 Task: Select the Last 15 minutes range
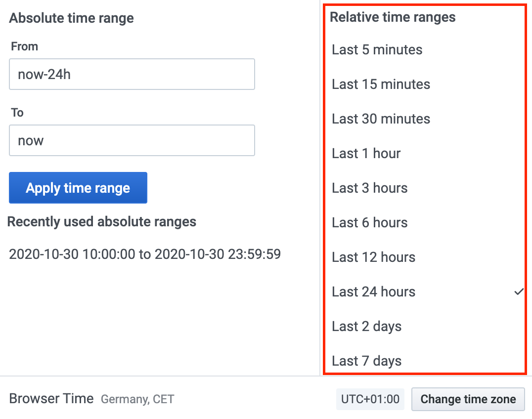(381, 84)
